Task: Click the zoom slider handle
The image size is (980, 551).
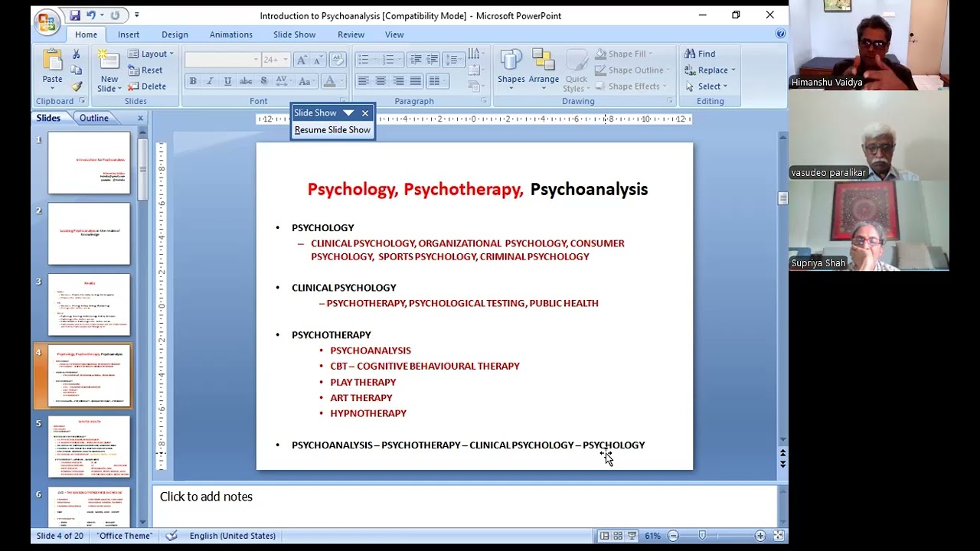Action: pyautogui.click(x=702, y=536)
